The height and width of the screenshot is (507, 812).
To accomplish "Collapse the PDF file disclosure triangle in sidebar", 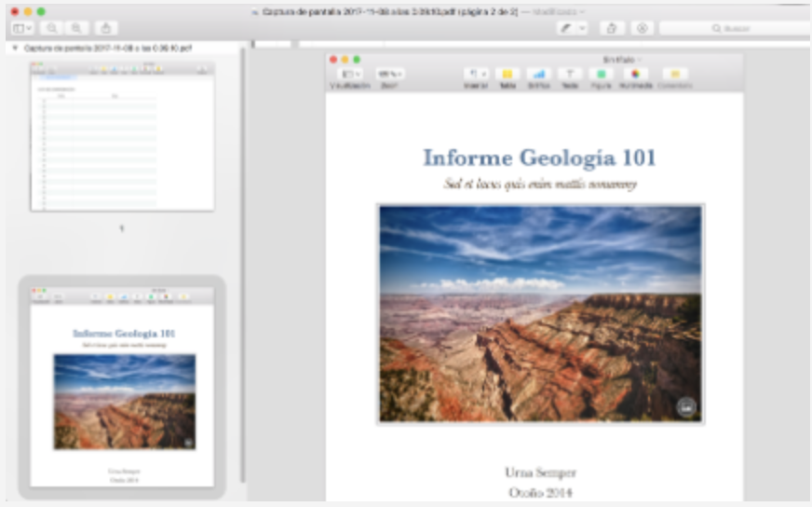I will (x=15, y=47).
